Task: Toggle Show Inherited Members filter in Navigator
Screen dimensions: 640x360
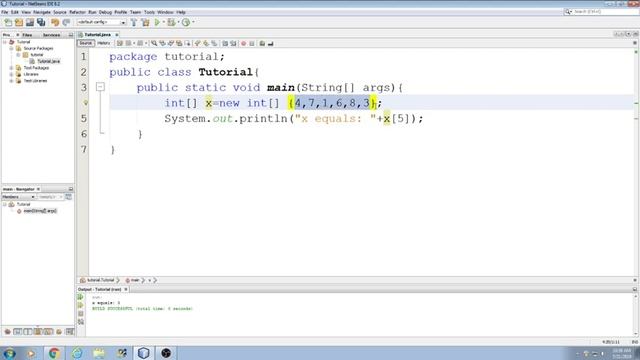Action: click(7, 331)
